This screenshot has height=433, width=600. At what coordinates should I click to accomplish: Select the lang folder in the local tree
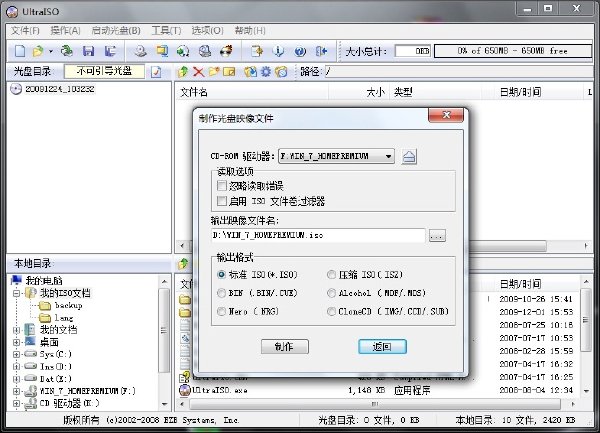(64, 318)
